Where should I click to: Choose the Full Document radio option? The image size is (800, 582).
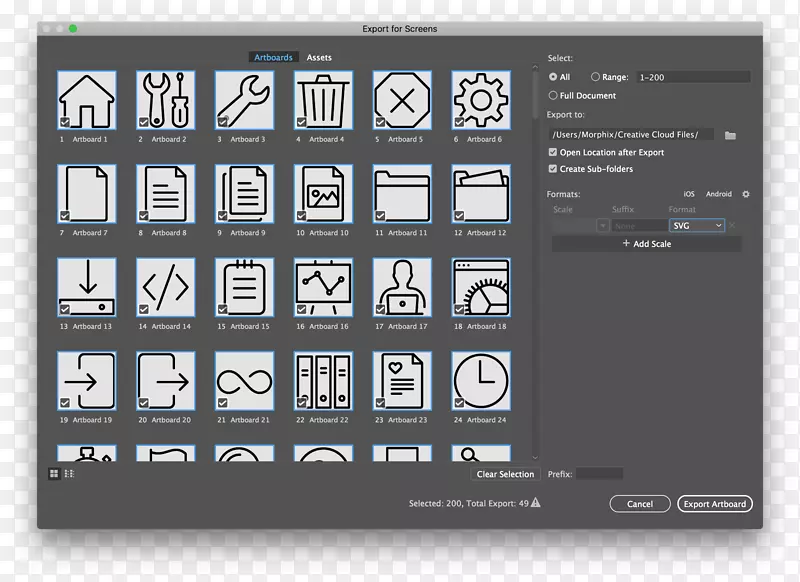(x=553, y=96)
